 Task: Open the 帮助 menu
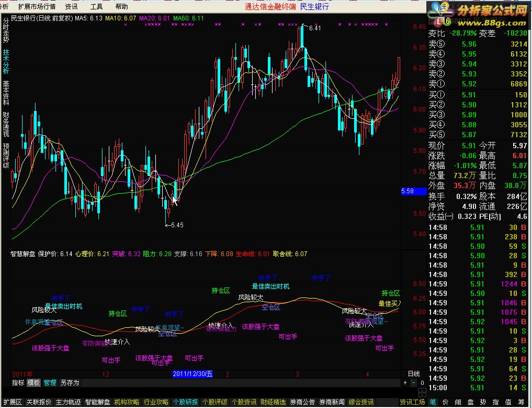point(121,6)
